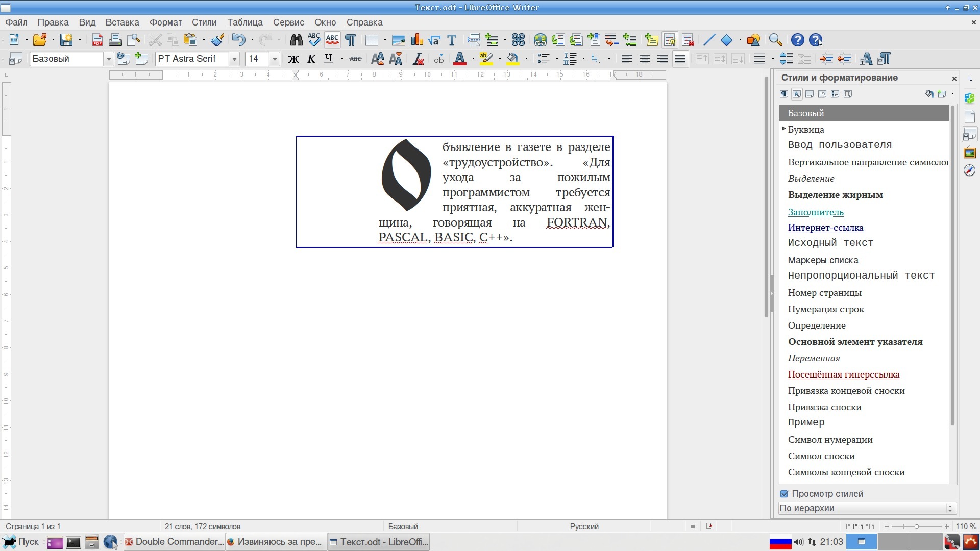Insert an image
Viewport: 980px width, 551px height.
pyautogui.click(x=398, y=40)
